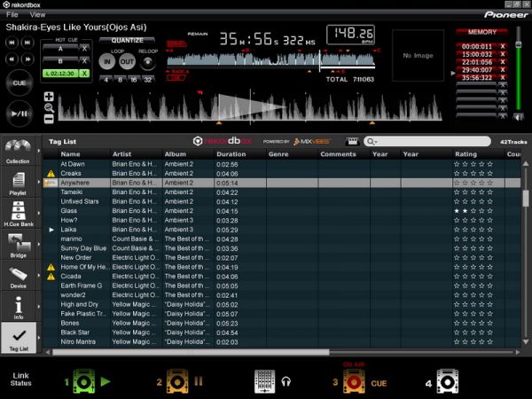Set two-star rating on Glass track
The width and height of the screenshot is (532, 399).
click(x=465, y=211)
